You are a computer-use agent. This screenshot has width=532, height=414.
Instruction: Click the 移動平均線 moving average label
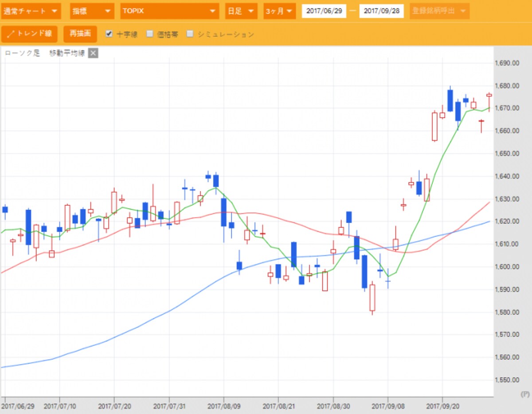67,54
